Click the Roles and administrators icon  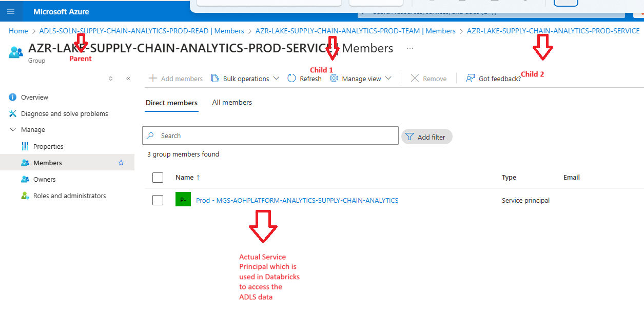tap(25, 196)
